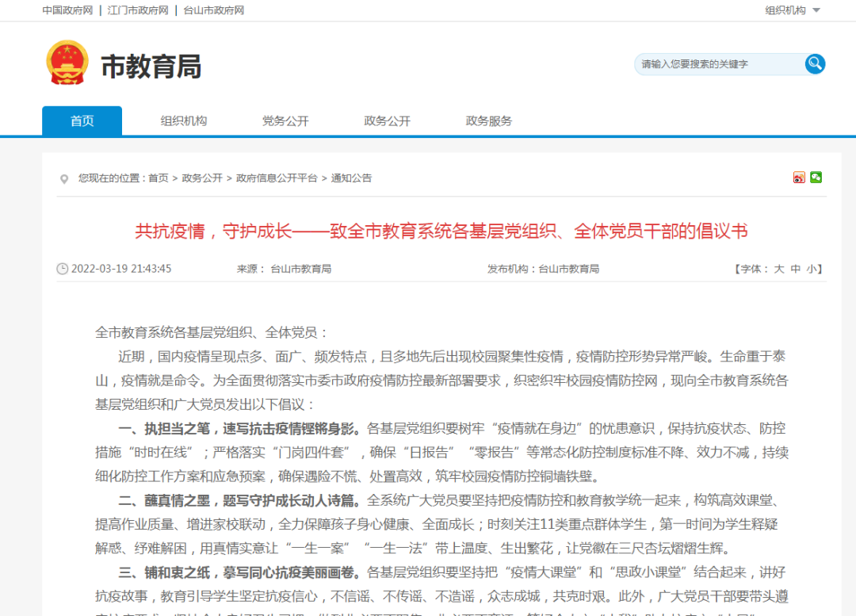Set font size to 大
Screen dimensions: 856x616
point(778,269)
